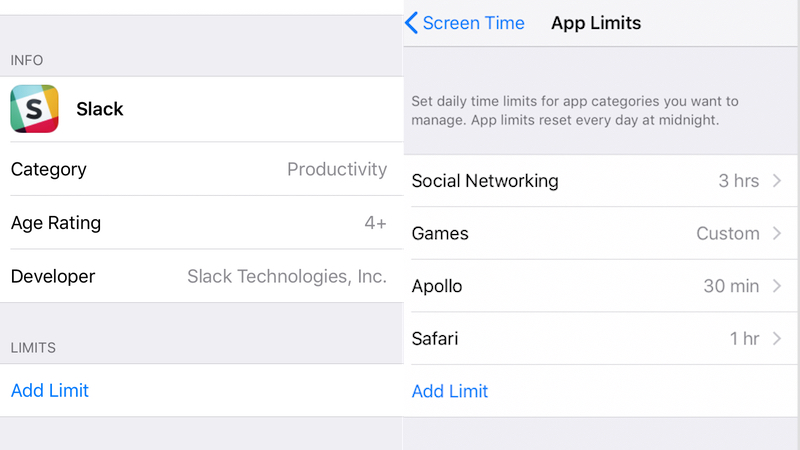
Task: Tap the 30 min value for Apollo
Action: (x=731, y=286)
